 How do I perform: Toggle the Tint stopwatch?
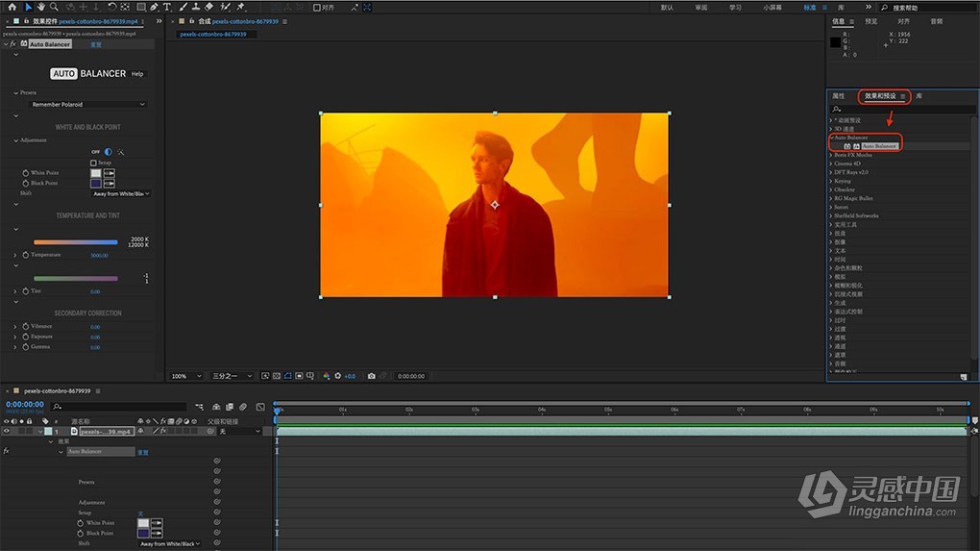26,291
